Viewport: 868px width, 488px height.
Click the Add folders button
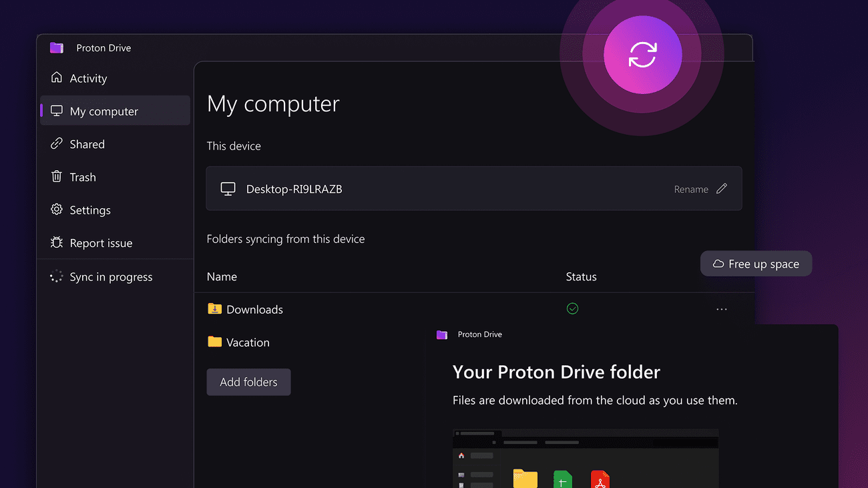pyautogui.click(x=248, y=382)
